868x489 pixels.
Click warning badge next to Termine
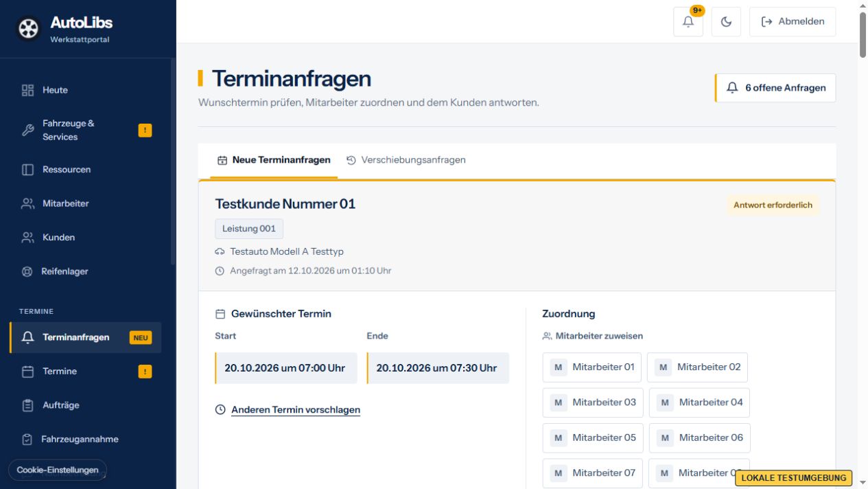point(145,372)
